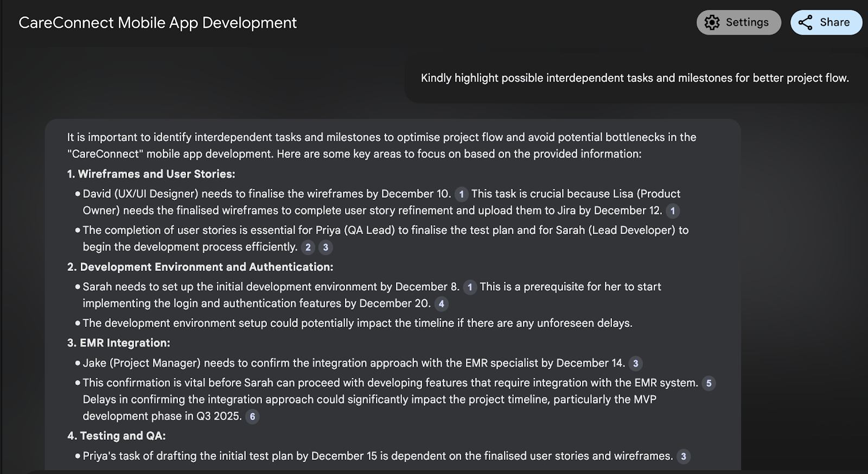Click the "1. Wireframes and User Stories" heading

[x=151, y=174]
